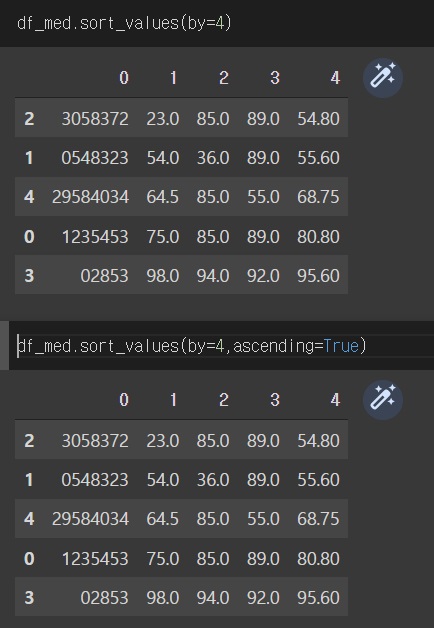
Task: Click 02853 in the lower table
Action: click(x=104, y=598)
